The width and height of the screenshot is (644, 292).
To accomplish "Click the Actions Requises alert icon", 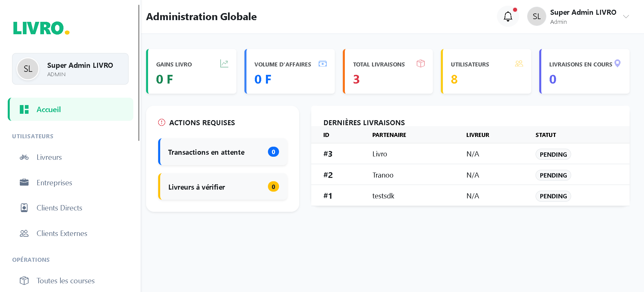I will click(162, 123).
